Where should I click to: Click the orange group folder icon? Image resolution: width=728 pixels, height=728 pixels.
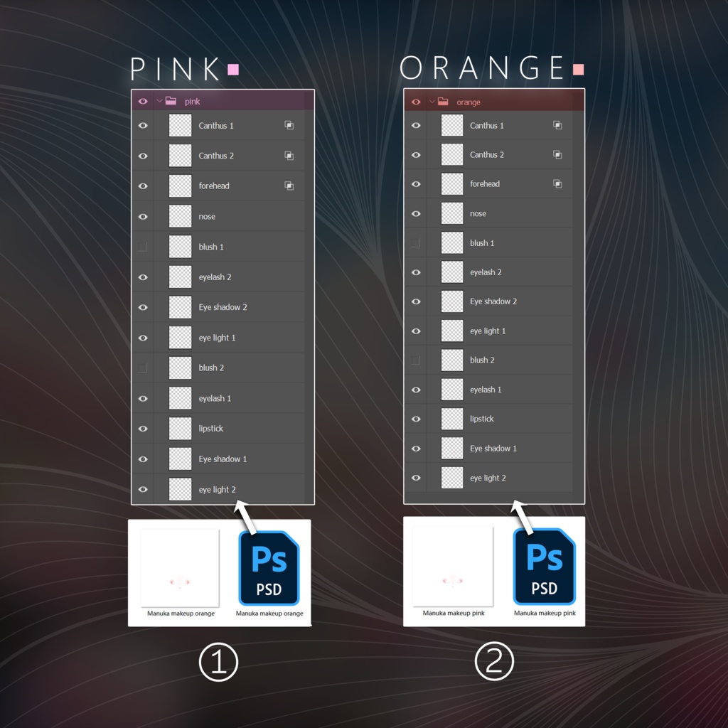pos(443,102)
